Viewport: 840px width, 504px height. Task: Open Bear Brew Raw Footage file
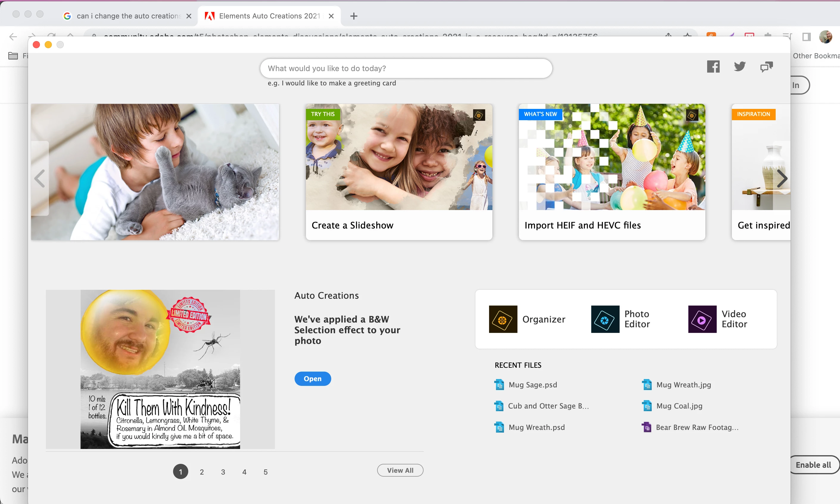click(696, 427)
